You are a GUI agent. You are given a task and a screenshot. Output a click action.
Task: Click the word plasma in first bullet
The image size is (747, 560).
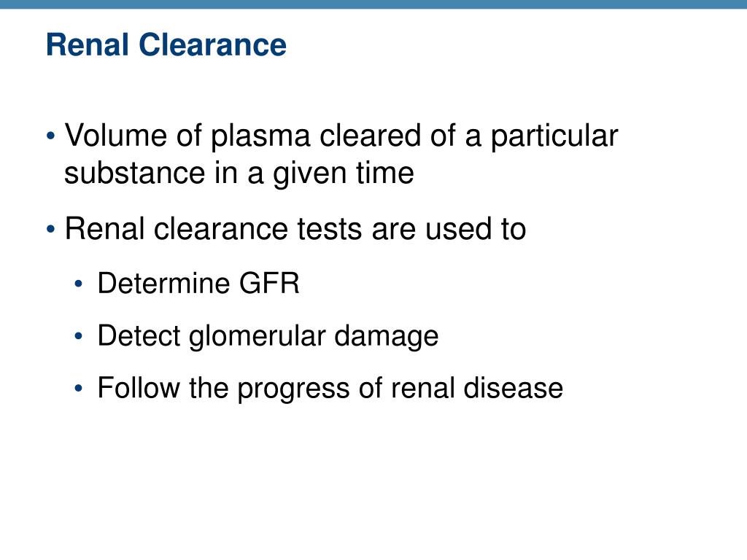260,137
